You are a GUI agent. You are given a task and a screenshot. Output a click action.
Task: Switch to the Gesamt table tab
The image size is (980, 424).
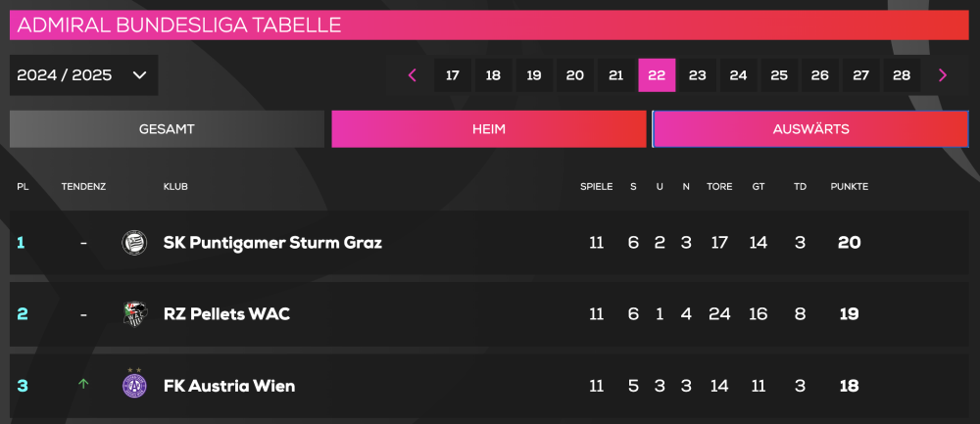point(167,129)
